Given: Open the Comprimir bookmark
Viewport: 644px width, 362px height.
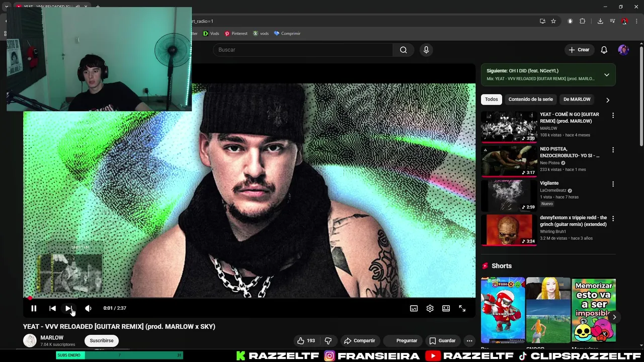Looking at the screenshot, I should [287, 34].
